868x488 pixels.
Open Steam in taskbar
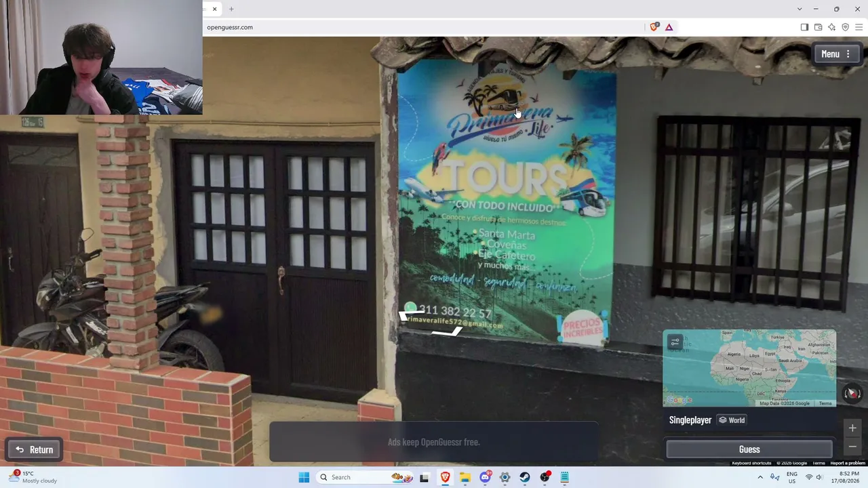pos(525,477)
